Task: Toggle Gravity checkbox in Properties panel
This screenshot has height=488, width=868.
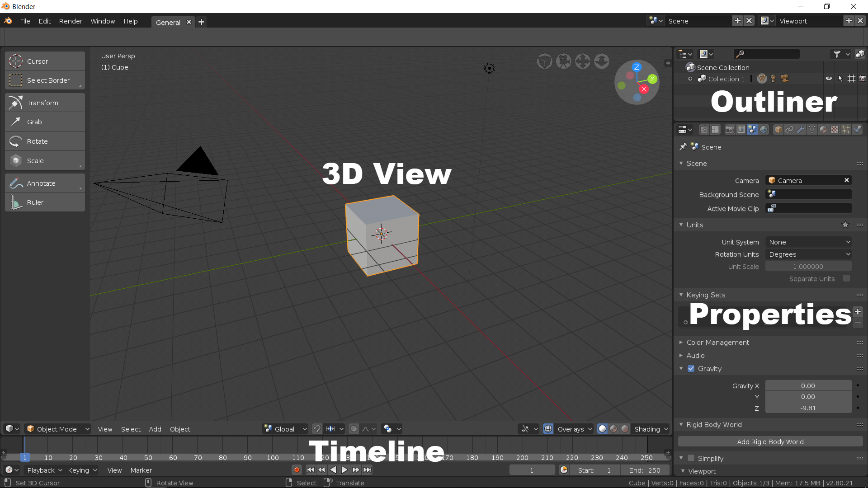Action: click(691, 368)
